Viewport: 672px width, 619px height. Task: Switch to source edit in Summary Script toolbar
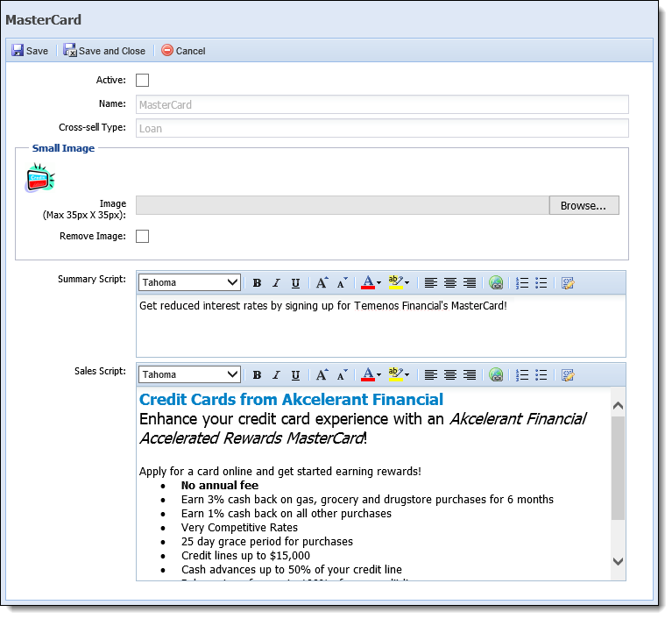click(568, 283)
